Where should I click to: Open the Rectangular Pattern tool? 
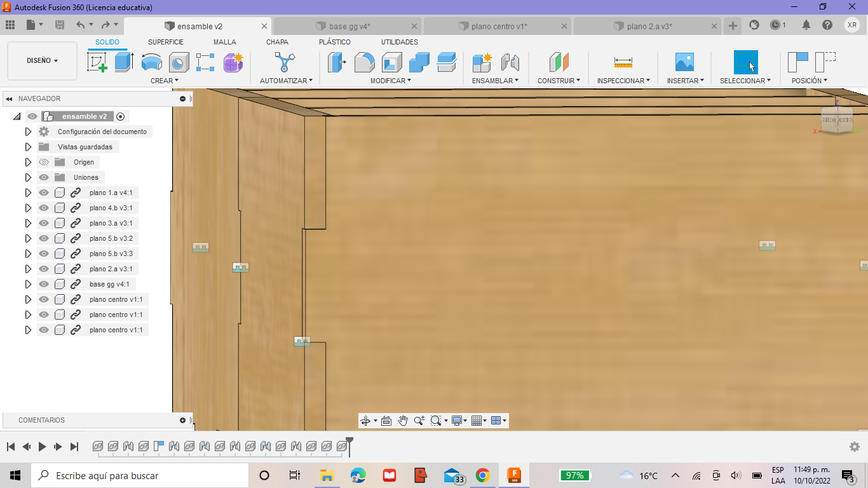click(x=205, y=62)
